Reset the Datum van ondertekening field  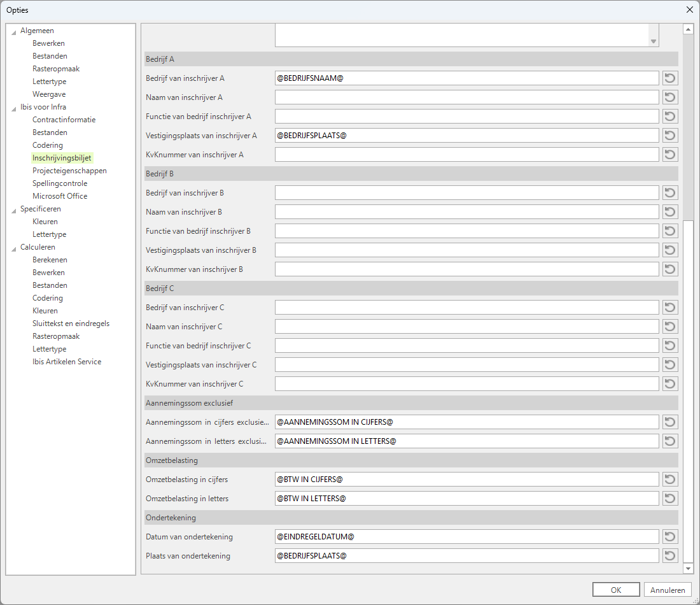pos(670,537)
